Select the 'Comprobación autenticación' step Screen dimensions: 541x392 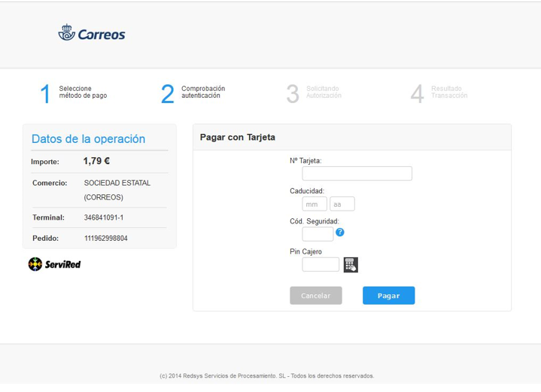click(203, 92)
